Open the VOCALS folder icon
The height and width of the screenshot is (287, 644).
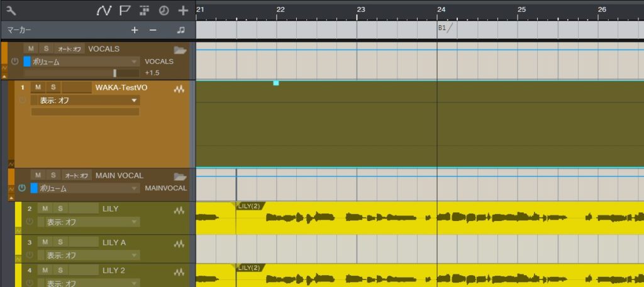click(x=180, y=50)
